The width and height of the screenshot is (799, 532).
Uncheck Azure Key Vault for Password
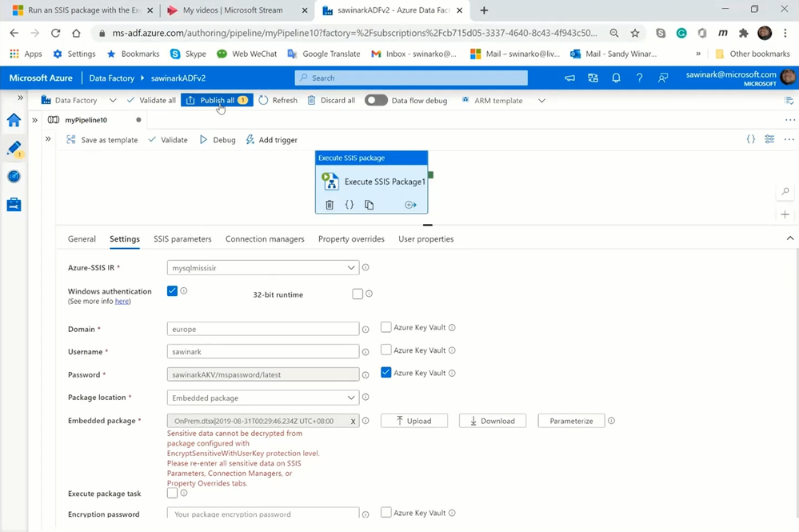coord(386,373)
